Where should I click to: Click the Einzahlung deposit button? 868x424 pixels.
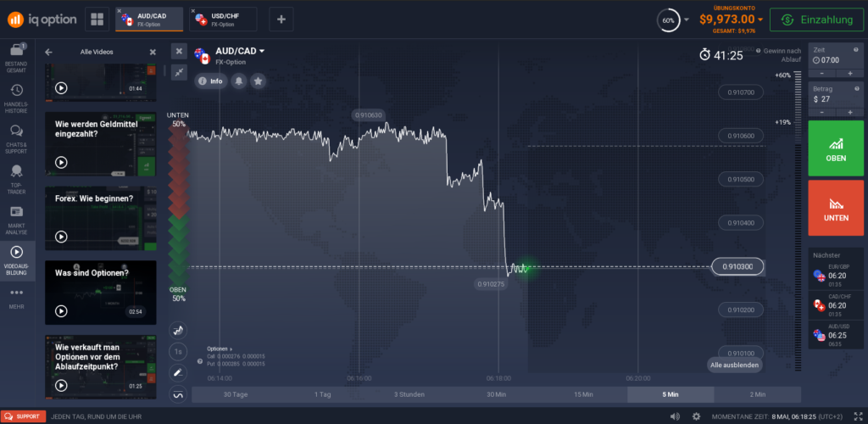pos(816,20)
